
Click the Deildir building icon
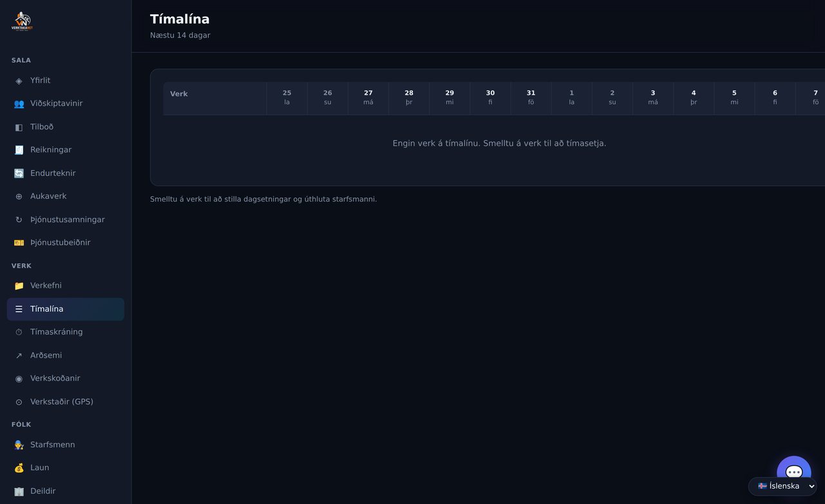point(19,491)
